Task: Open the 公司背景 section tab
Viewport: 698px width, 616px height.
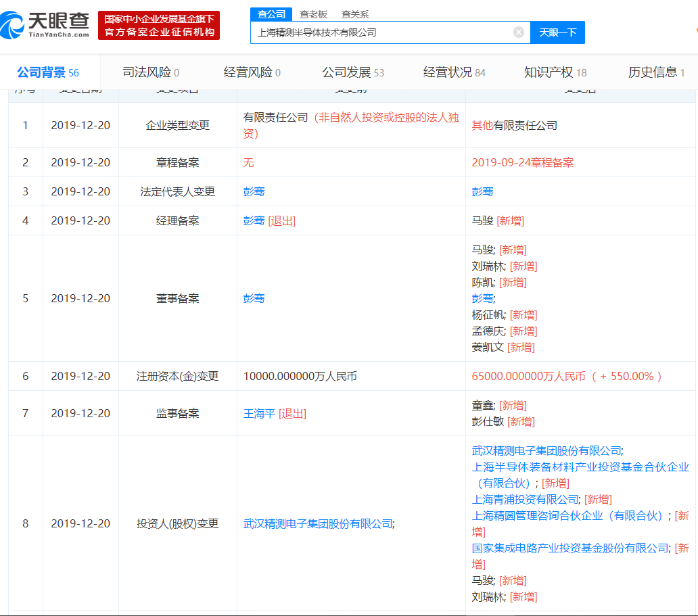Action: (x=47, y=72)
